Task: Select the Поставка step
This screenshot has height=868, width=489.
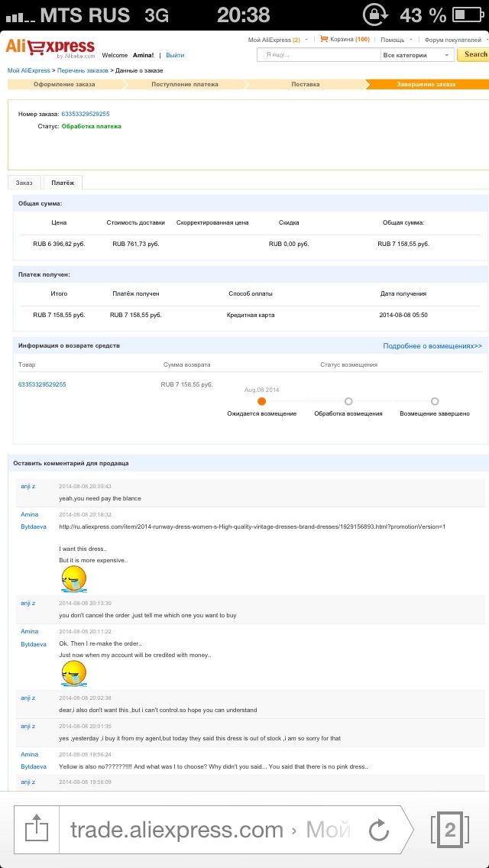Action: (x=306, y=84)
